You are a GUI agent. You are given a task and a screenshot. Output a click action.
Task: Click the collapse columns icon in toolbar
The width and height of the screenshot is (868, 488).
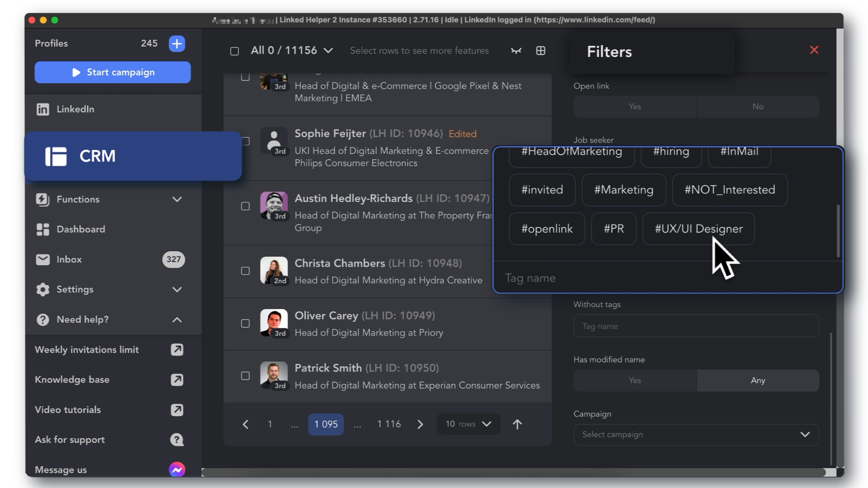pyautogui.click(x=516, y=51)
